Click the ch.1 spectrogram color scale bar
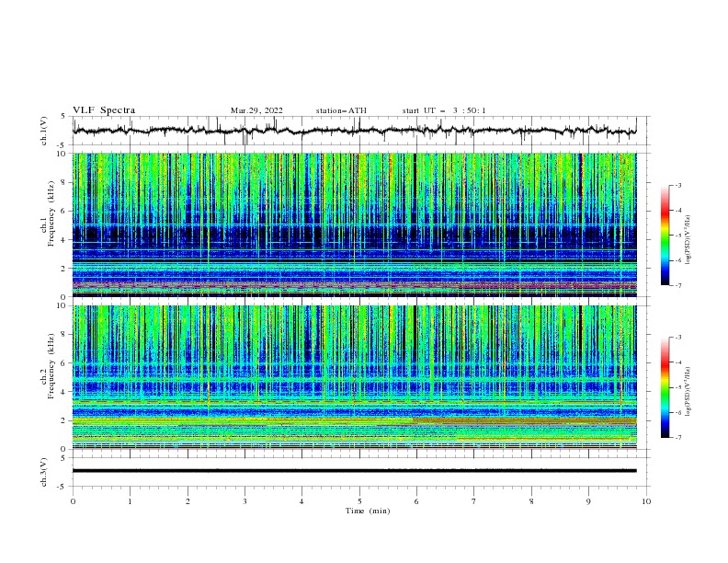 (665, 236)
